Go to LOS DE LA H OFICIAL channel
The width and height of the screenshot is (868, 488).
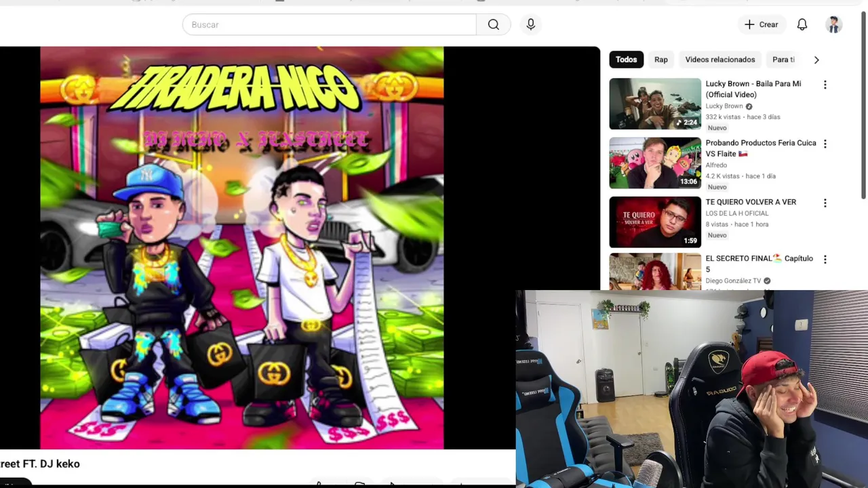click(737, 213)
